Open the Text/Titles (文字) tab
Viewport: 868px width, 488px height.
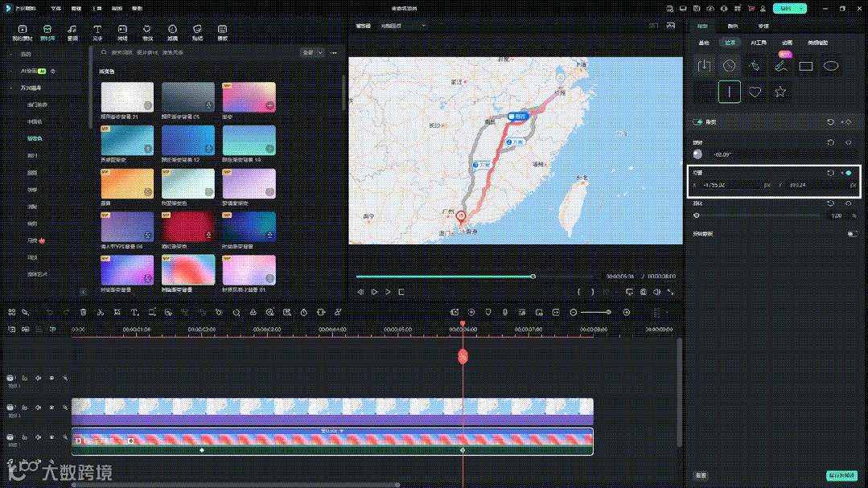coord(97,33)
